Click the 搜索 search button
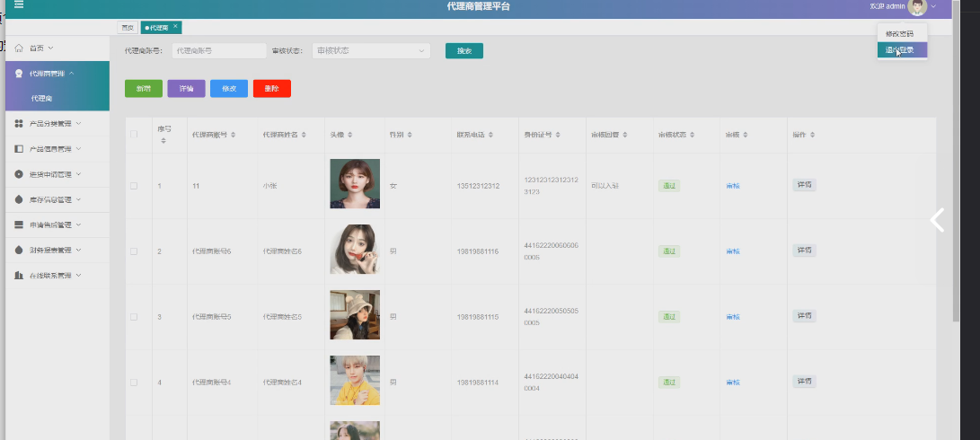Screen dimensions: 980x440 click(x=464, y=50)
